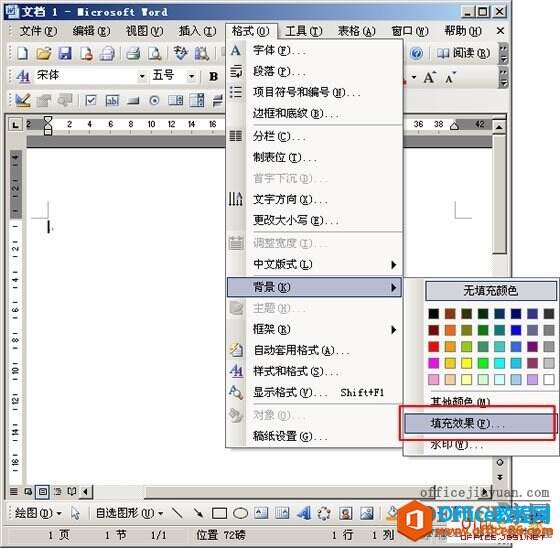Screen dimensions: 560x548
Task: Select the rectangle drawing tool
Action: (x=219, y=514)
